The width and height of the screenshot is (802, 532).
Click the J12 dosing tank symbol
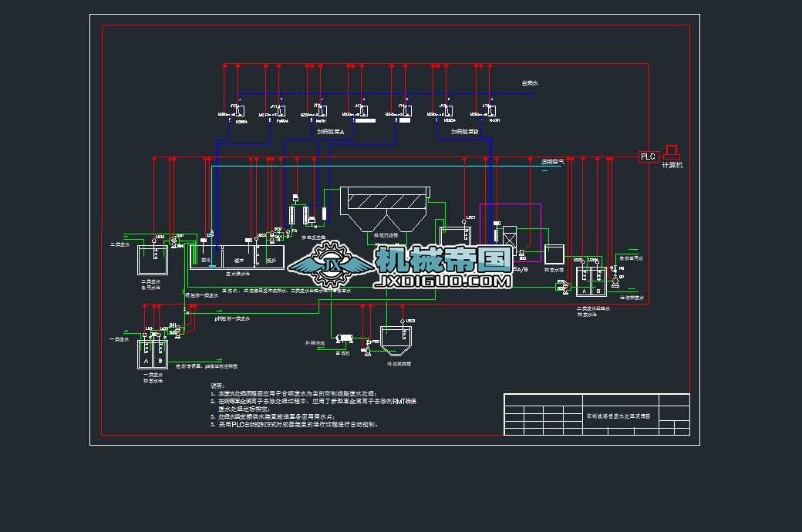click(x=323, y=111)
